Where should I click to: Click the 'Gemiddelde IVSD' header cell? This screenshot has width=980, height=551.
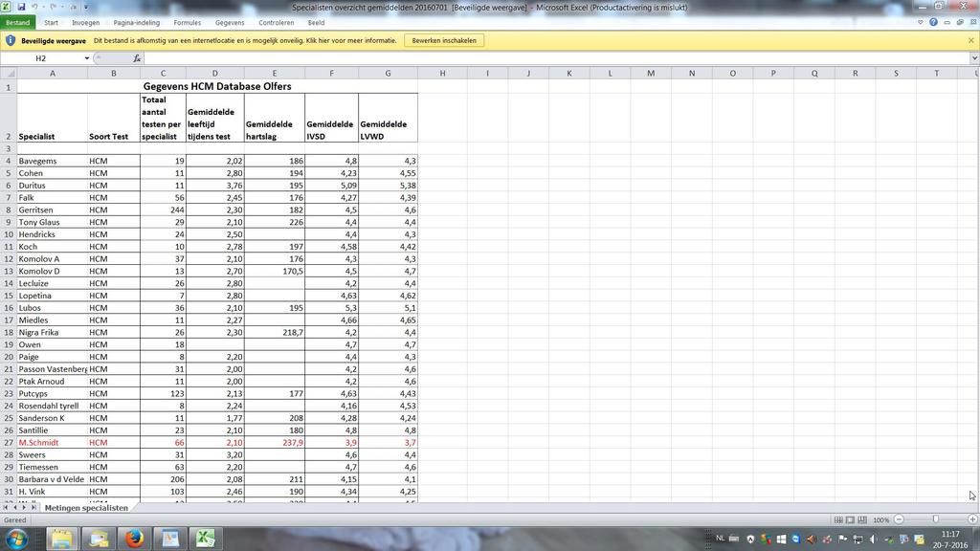click(x=331, y=118)
